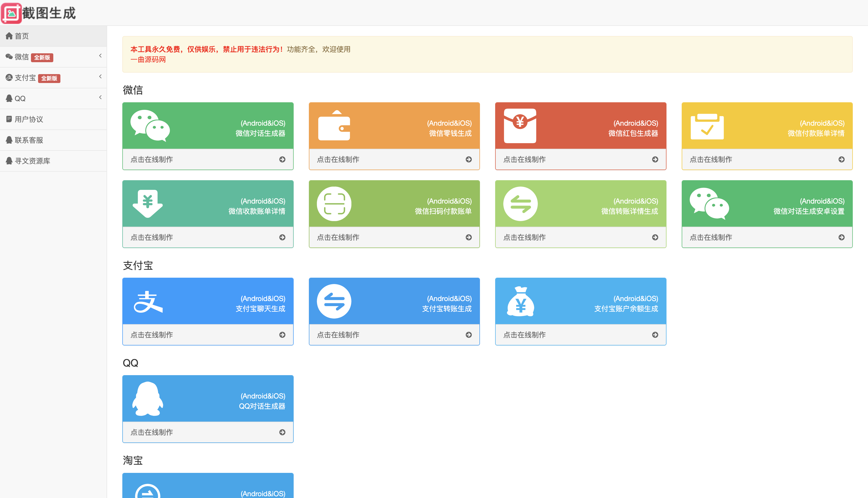The image size is (868, 498).
Task: Click the QQ section heading
Action: (x=131, y=363)
